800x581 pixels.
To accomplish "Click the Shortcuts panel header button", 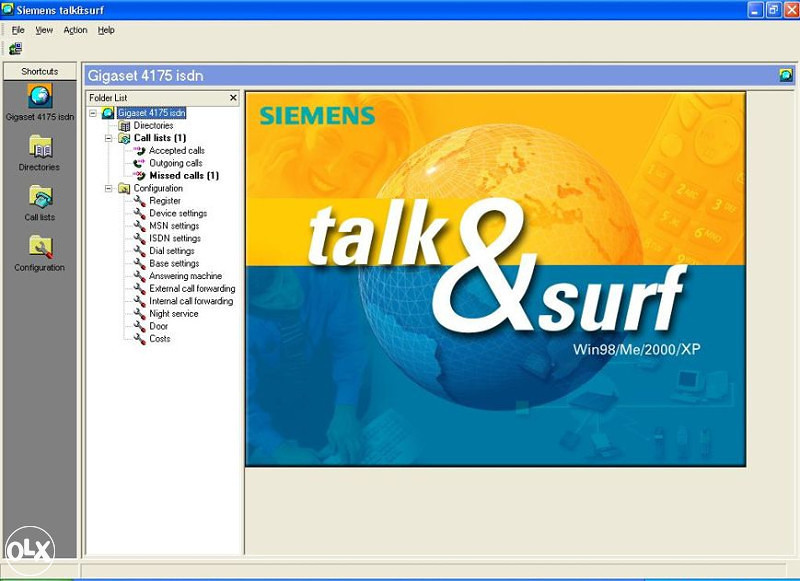I will 40,71.
